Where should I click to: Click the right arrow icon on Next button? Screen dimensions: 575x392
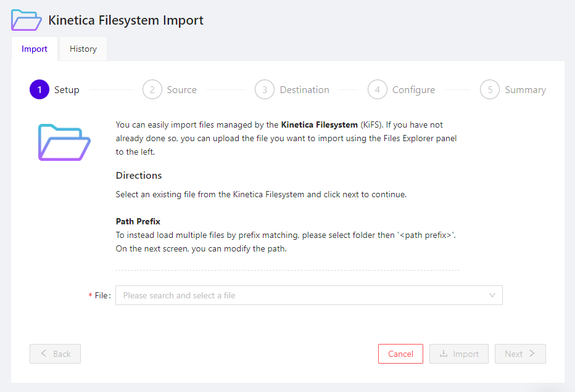pyautogui.click(x=532, y=354)
